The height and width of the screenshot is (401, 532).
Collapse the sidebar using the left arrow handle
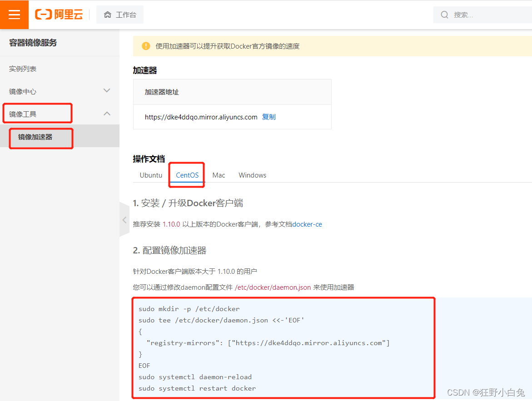pyautogui.click(x=124, y=220)
